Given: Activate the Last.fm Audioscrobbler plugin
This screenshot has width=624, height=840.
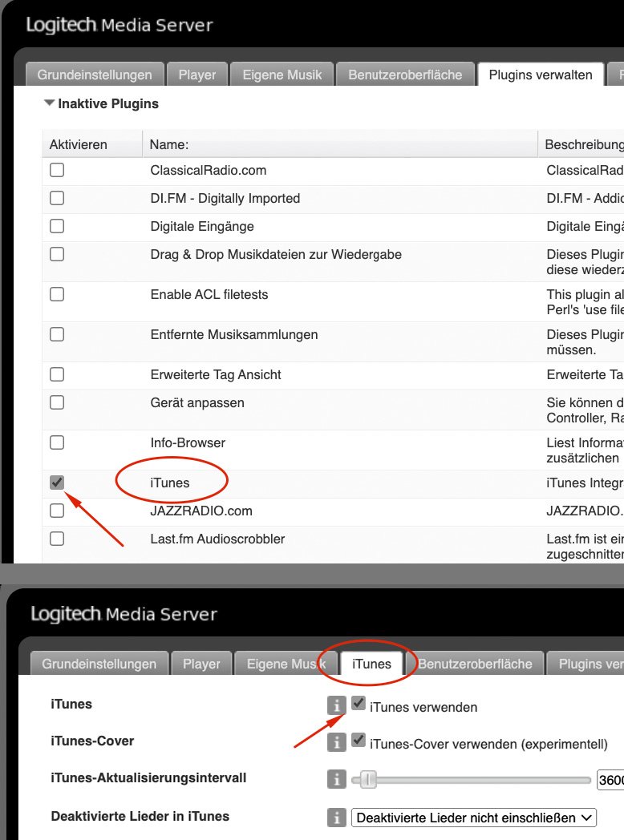Looking at the screenshot, I should coord(57,539).
